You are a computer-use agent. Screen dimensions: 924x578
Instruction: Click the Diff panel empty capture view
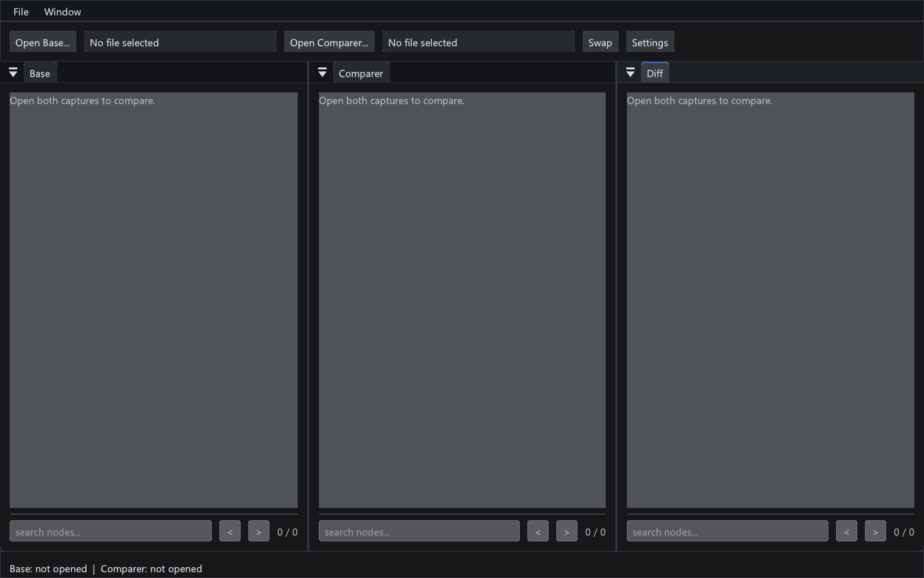(x=771, y=300)
